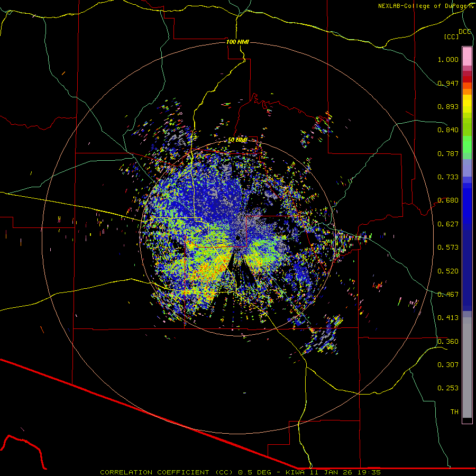476x476 pixels.
Task: Select the 0.413 value on the color scale
Action: pos(448,318)
